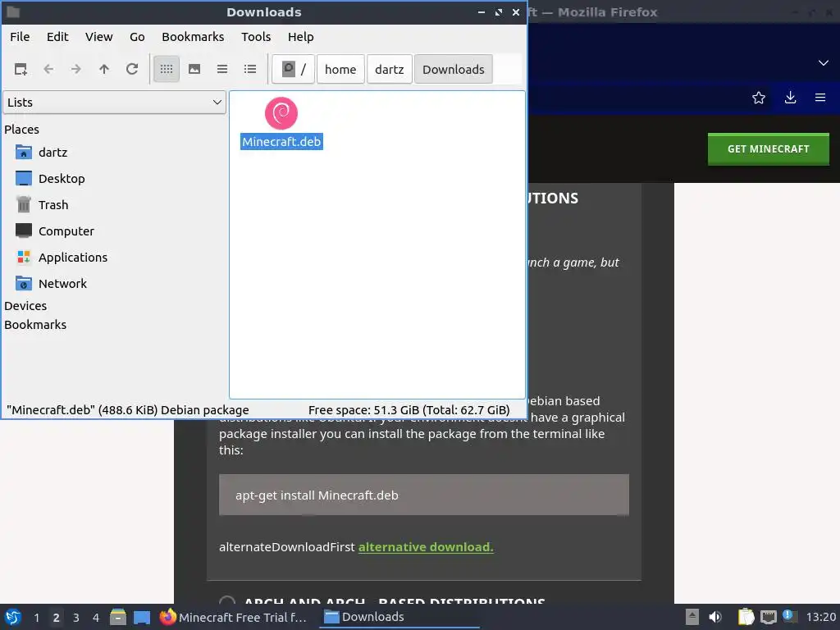Open the View menu
This screenshot has width=840, height=630.
[99, 37]
